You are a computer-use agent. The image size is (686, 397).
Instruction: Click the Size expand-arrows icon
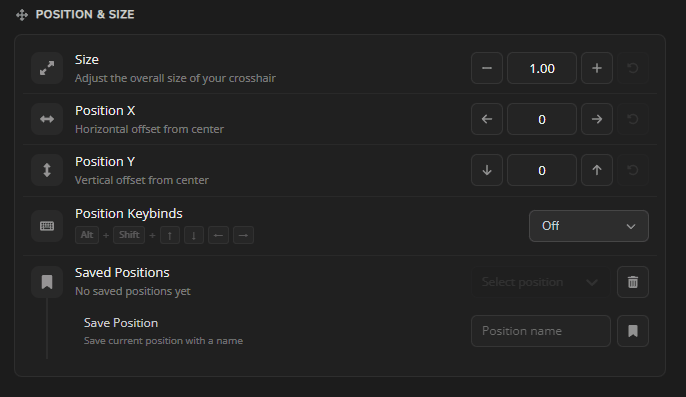click(47, 68)
